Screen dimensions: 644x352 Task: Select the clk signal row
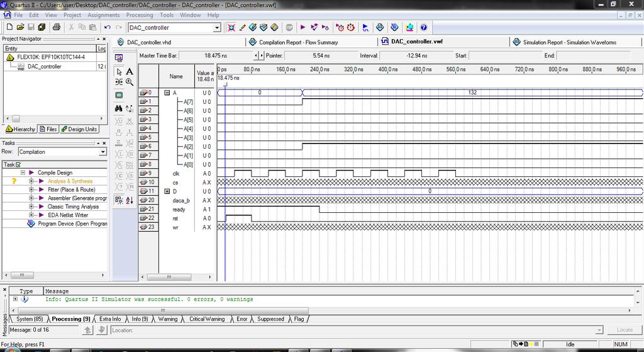pos(176,174)
